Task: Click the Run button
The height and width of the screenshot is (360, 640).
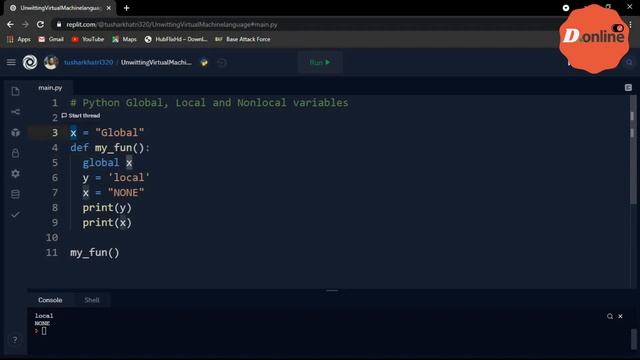Action: 320,62
